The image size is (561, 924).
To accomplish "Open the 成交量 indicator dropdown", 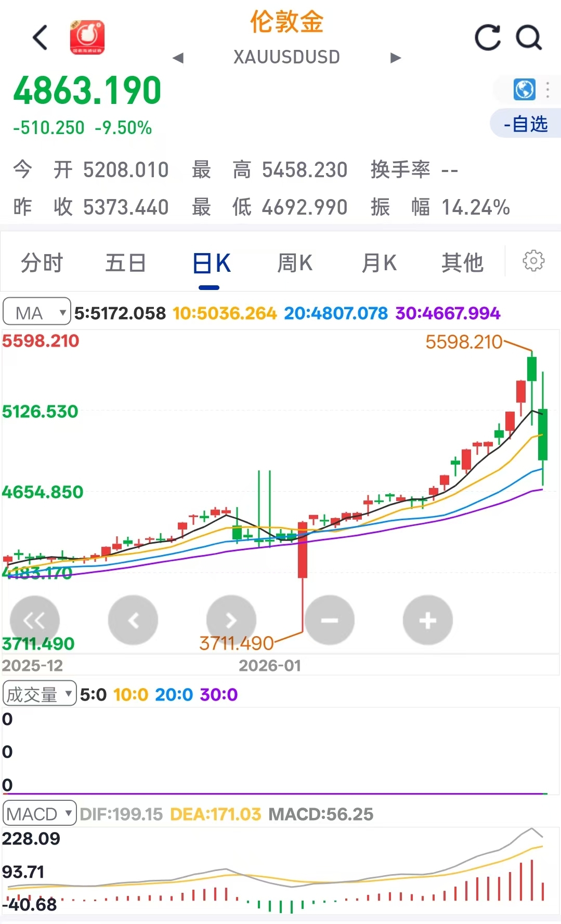I will click(x=40, y=694).
